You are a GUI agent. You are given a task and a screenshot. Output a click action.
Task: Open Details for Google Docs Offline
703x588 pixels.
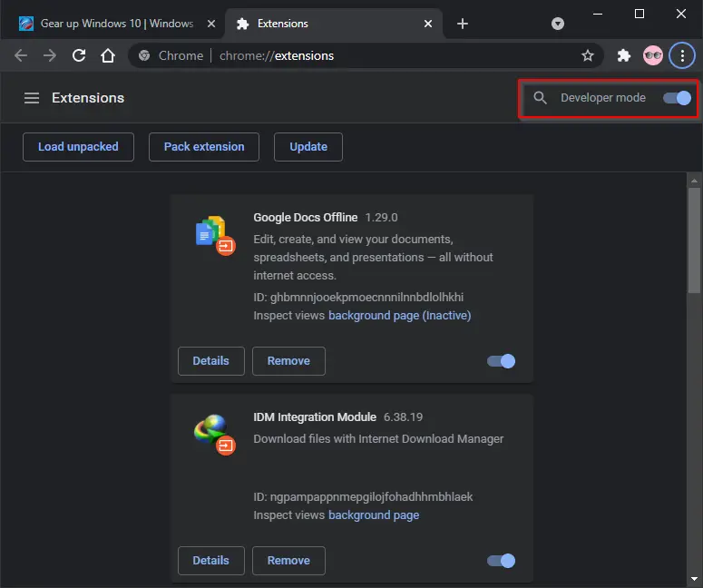[x=211, y=361]
